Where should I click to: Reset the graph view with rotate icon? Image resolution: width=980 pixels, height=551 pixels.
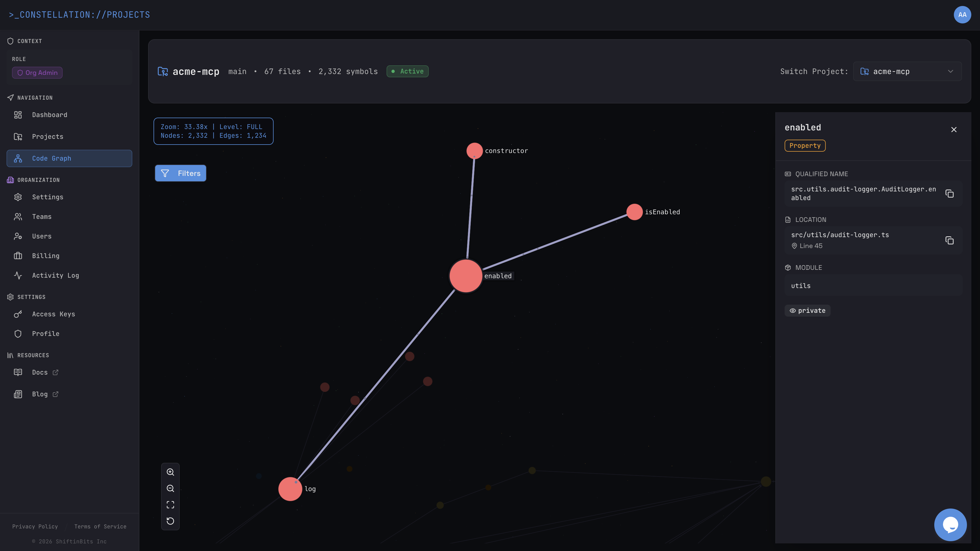(170, 521)
